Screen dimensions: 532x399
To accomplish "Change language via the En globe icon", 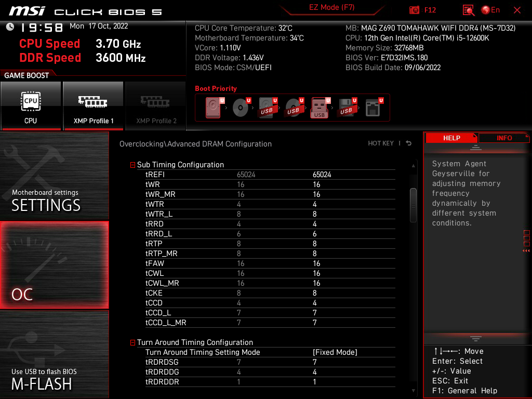I will pyautogui.click(x=490, y=10).
